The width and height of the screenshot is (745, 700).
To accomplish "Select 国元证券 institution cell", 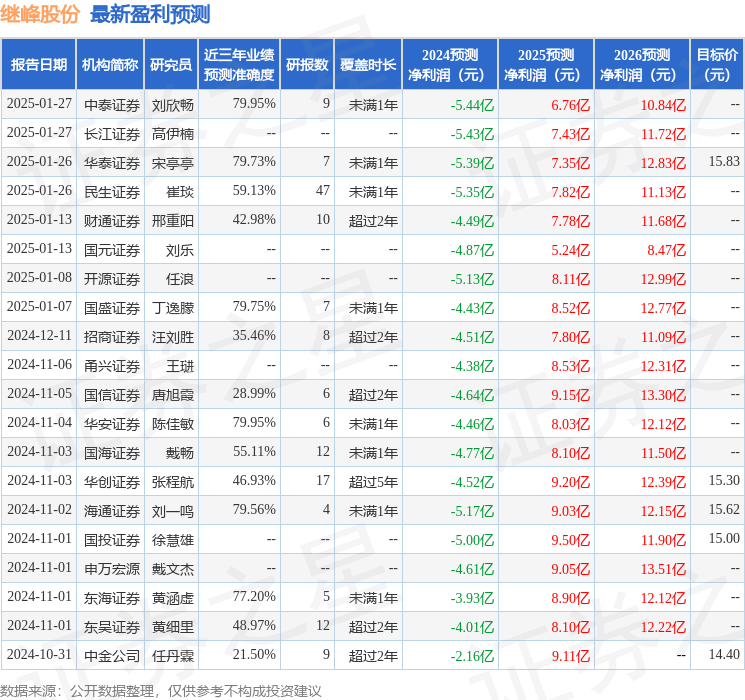I will click(x=112, y=250).
